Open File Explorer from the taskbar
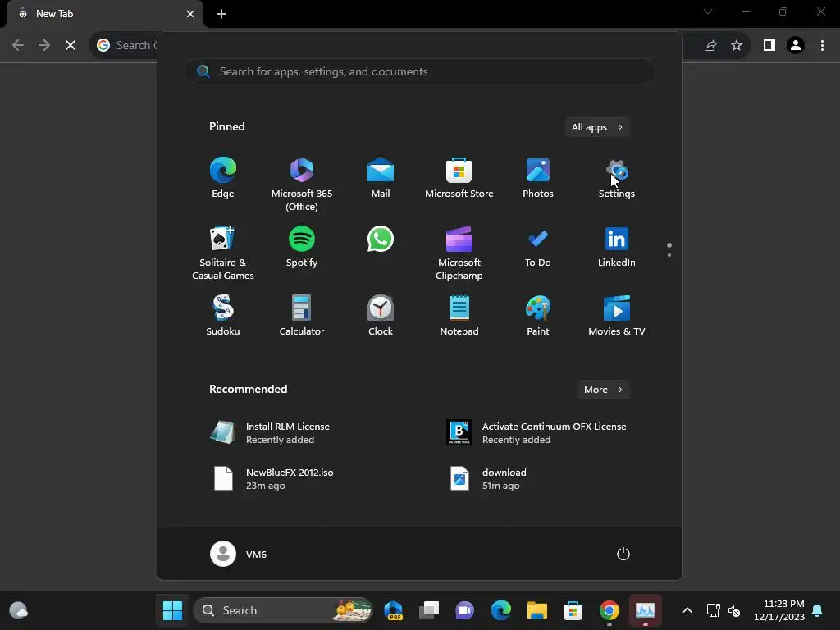The width and height of the screenshot is (840, 630). 536,610
